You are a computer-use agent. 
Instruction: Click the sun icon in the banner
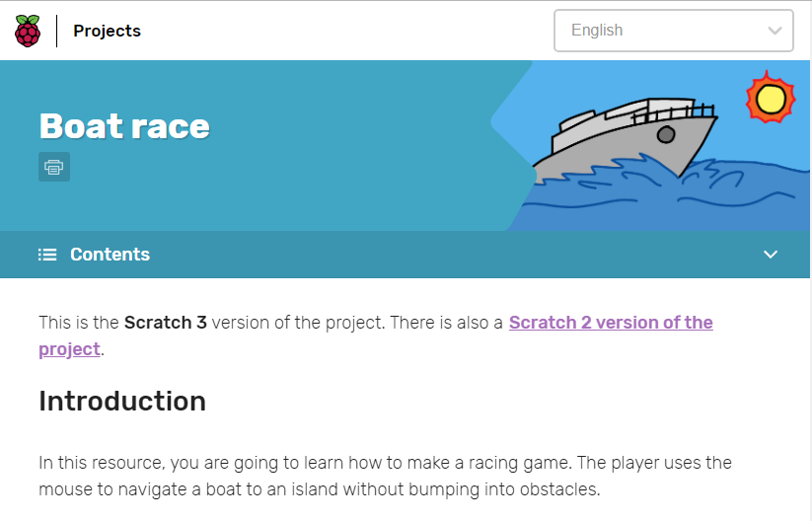click(770, 98)
